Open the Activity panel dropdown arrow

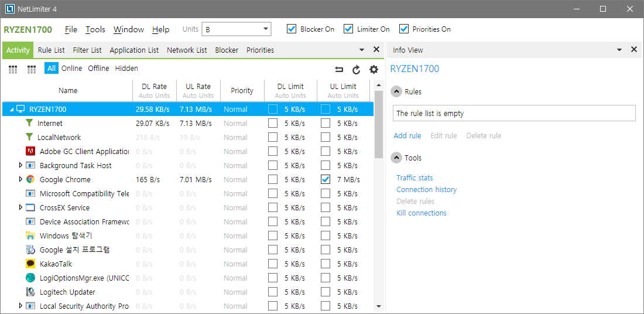pyautogui.click(x=362, y=50)
